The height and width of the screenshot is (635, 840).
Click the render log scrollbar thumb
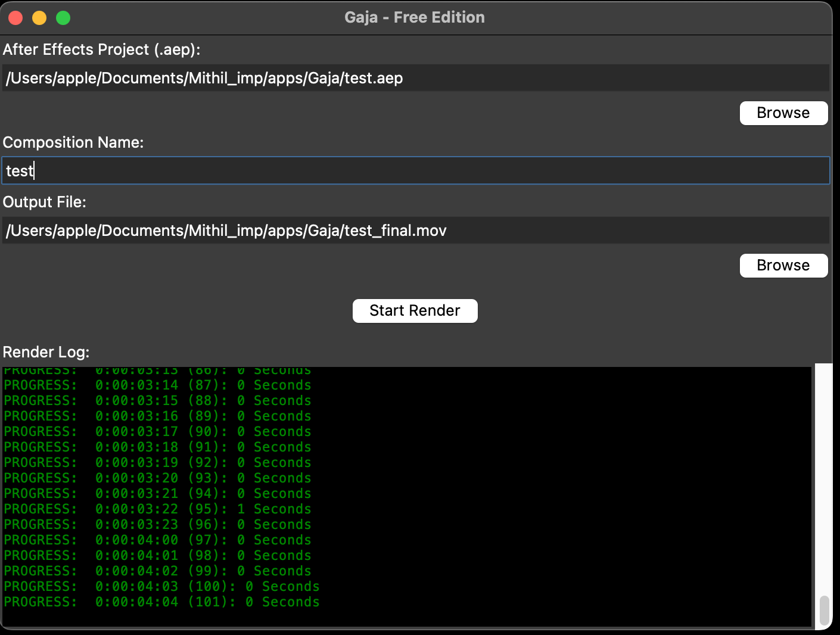(x=825, y=611)
